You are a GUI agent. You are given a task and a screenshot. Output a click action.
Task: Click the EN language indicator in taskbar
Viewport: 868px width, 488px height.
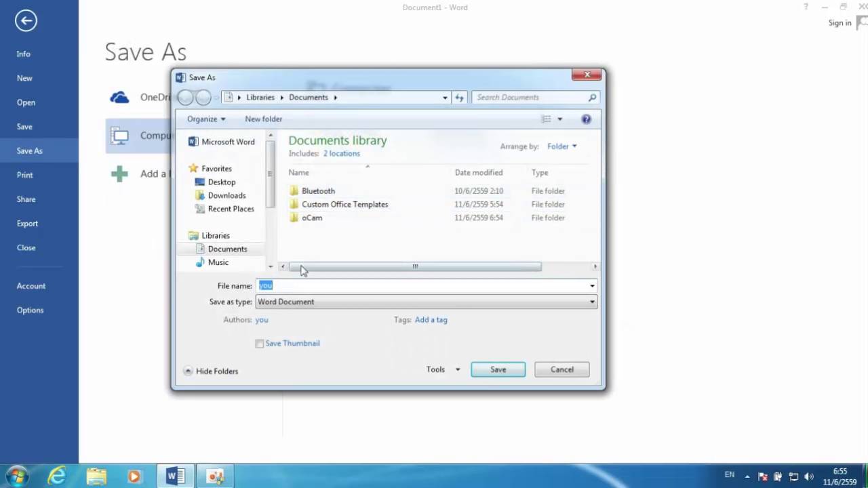pos(730,475)
